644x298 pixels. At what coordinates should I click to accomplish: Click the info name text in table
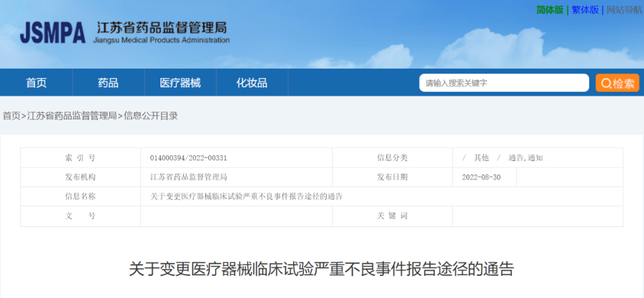point(246,196)
